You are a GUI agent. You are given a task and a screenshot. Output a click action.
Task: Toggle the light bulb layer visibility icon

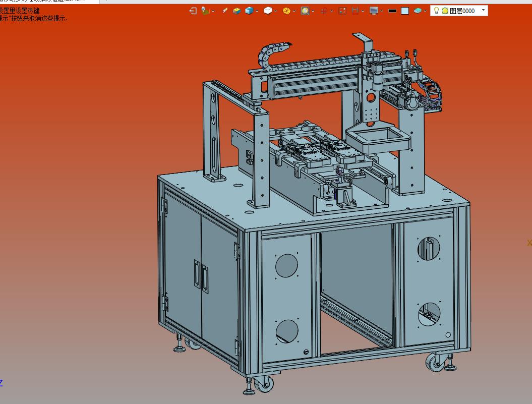pyautogui.click(x=436, y=11)
